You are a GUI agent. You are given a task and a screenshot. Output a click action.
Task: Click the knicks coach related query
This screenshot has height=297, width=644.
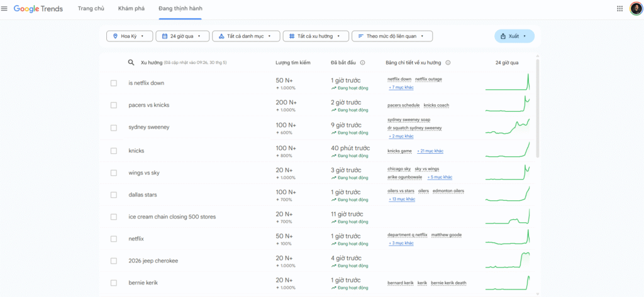[x=436, y=105]
